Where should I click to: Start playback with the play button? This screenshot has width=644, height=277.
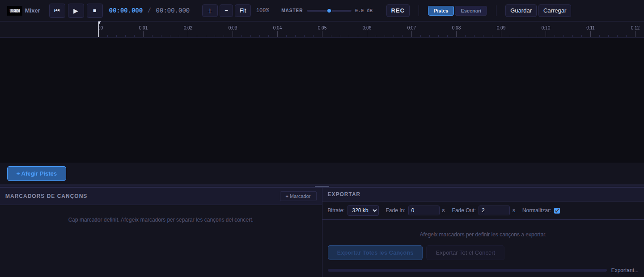point(76,10)
